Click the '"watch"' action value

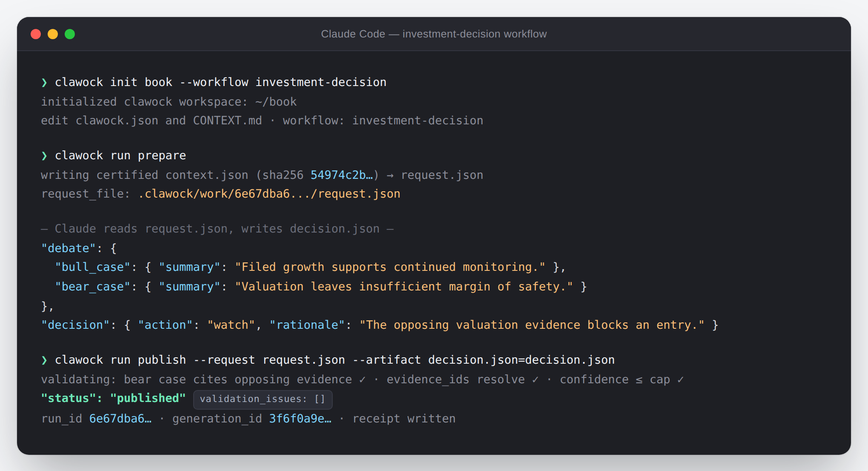point(231,325)
